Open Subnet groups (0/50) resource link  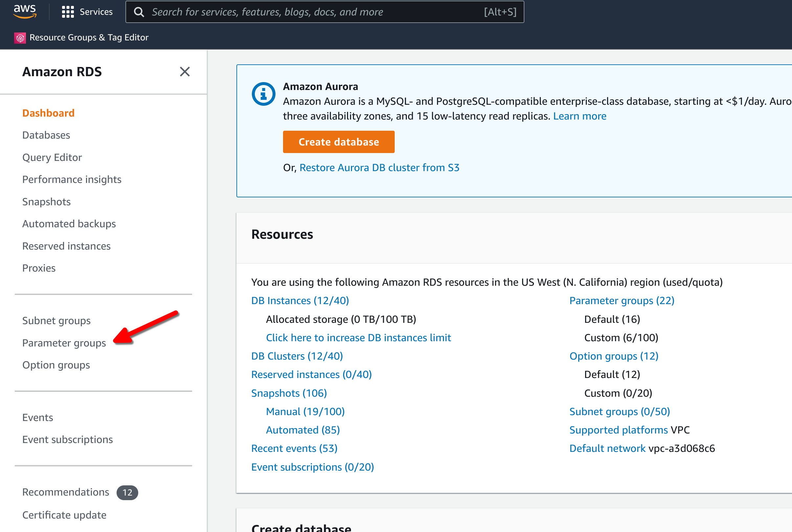(620, 411)
